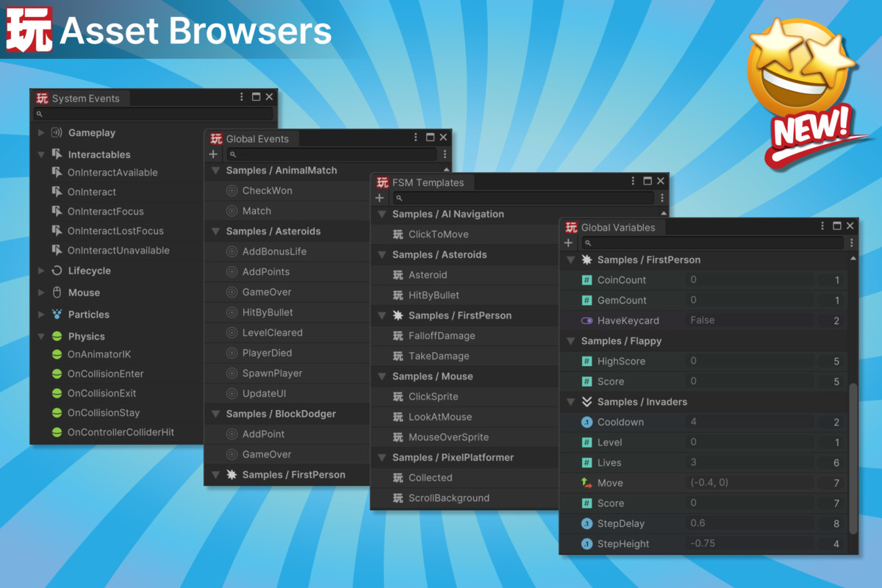Collapse Samples / AI Navigation group

click(381, 215)
